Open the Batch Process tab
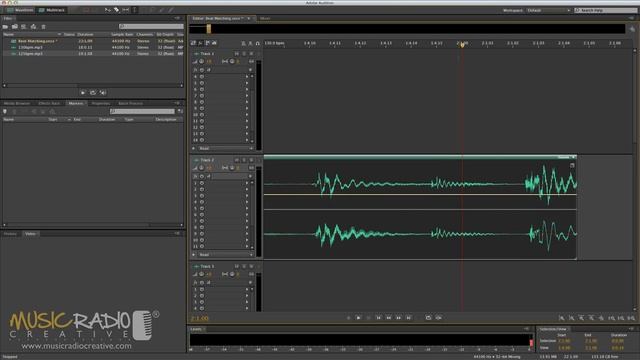Screen dimensions: 640x360 tap(131, 103)
